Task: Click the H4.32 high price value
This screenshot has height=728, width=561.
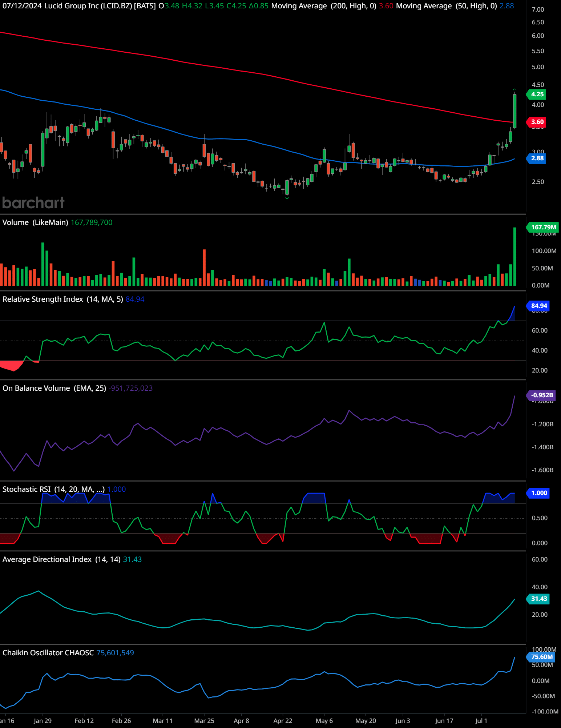Action: point(192,6)
